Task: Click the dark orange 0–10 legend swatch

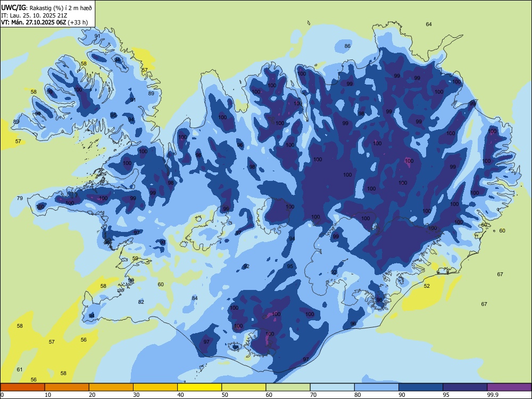Action: tap(22, 387)
